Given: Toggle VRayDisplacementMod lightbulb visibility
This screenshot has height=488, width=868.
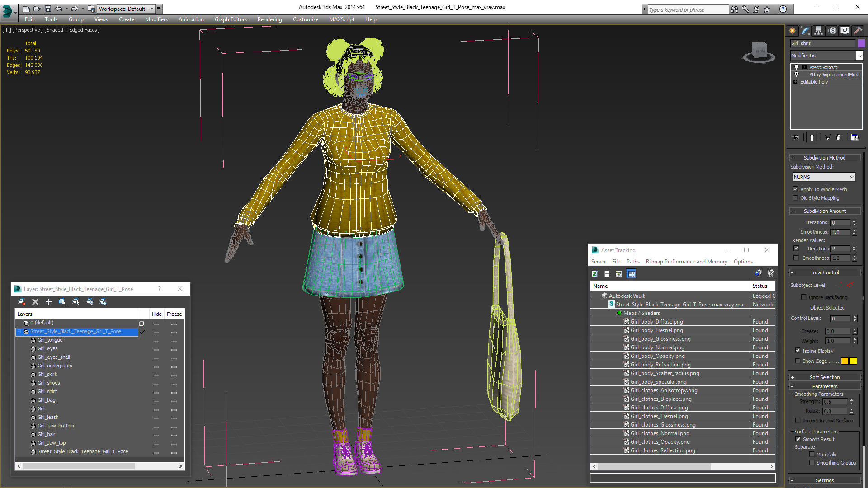Looking at the screenshot, I should (x=797, y=74).
